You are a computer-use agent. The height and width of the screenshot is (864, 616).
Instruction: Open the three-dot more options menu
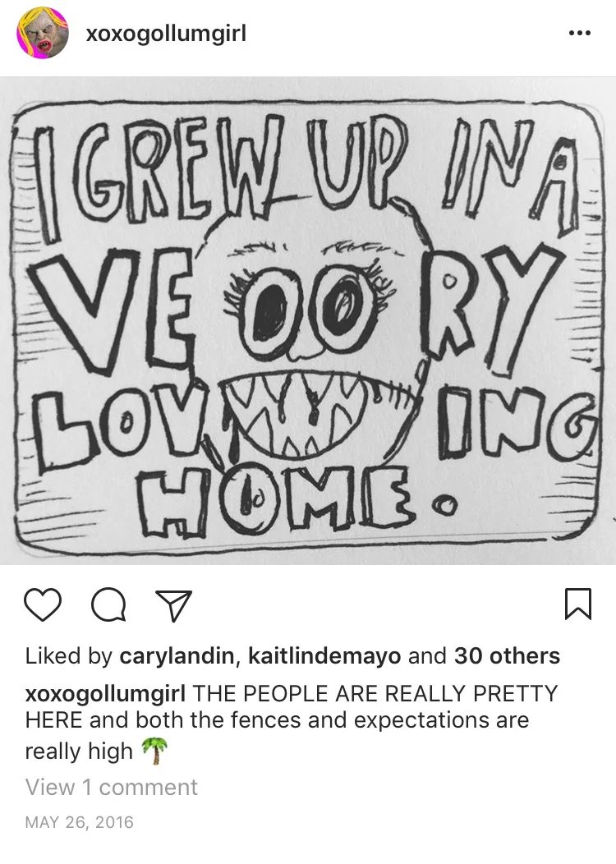(x=580, y=33)
